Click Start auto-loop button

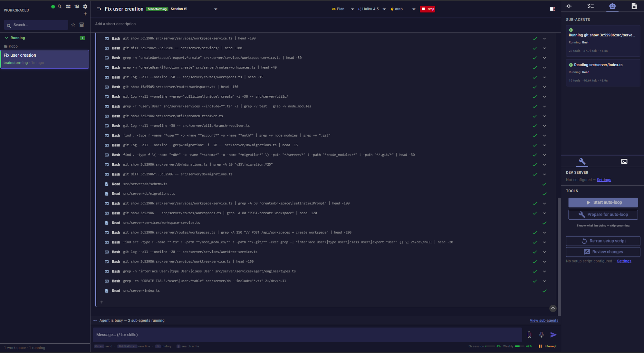click(x=603, y=203)
